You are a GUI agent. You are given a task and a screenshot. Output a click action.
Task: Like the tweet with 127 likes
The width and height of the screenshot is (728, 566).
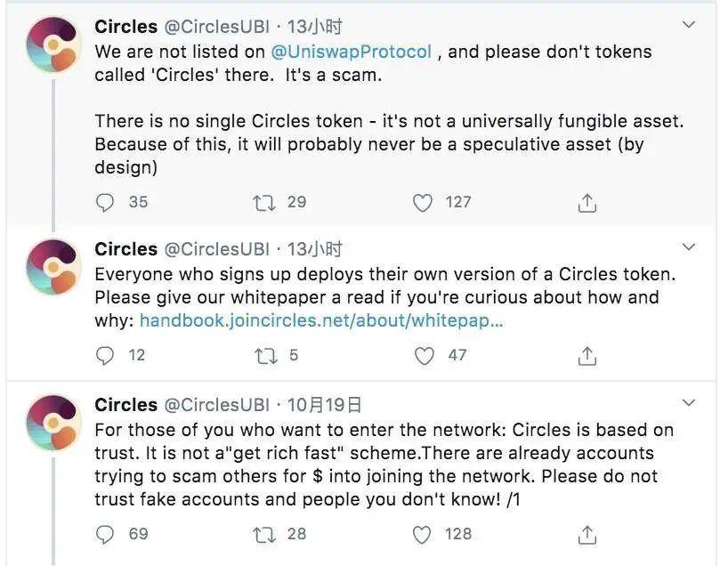pos(424,203)
